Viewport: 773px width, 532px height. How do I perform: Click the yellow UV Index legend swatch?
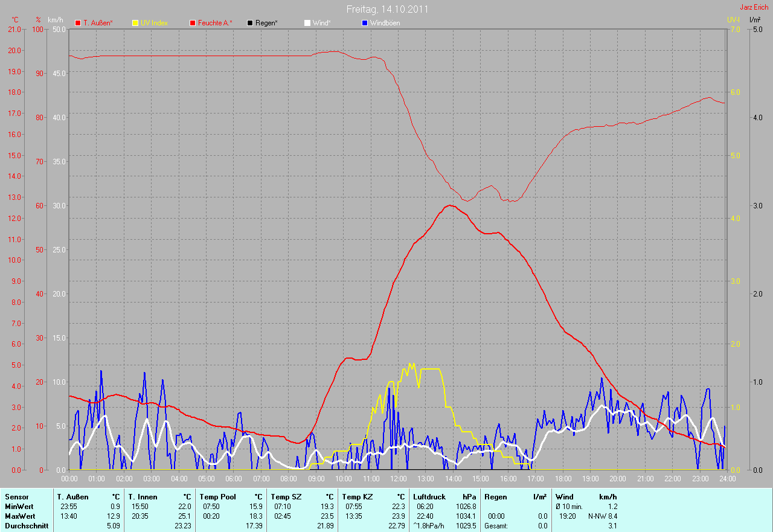coord(135,23)
